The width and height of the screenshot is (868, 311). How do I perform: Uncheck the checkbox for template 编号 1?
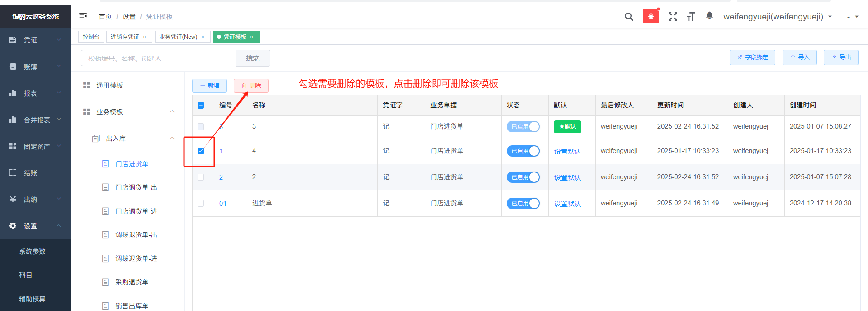201,151
